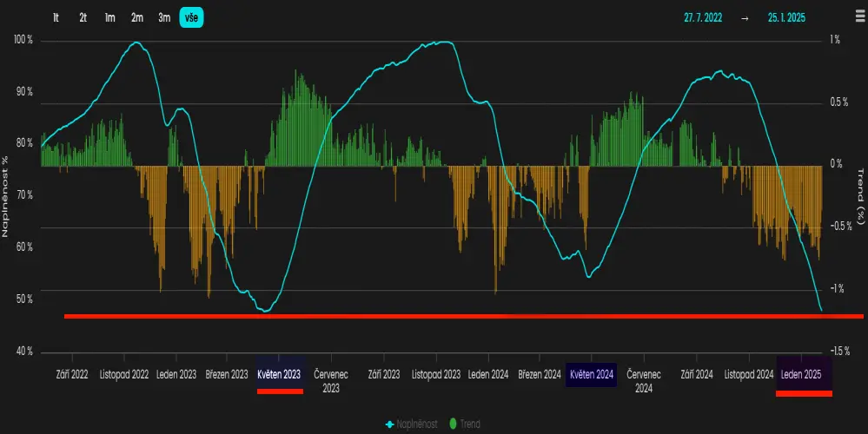Toggle the Naplněnost series in legend
Image resolution: width=868 pixels, height=434 pixels.
pos(416,424)
